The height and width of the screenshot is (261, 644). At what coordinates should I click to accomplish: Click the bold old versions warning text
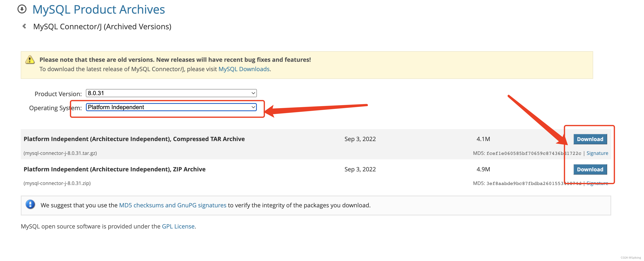pyautogui.click(x=175, y=60)
